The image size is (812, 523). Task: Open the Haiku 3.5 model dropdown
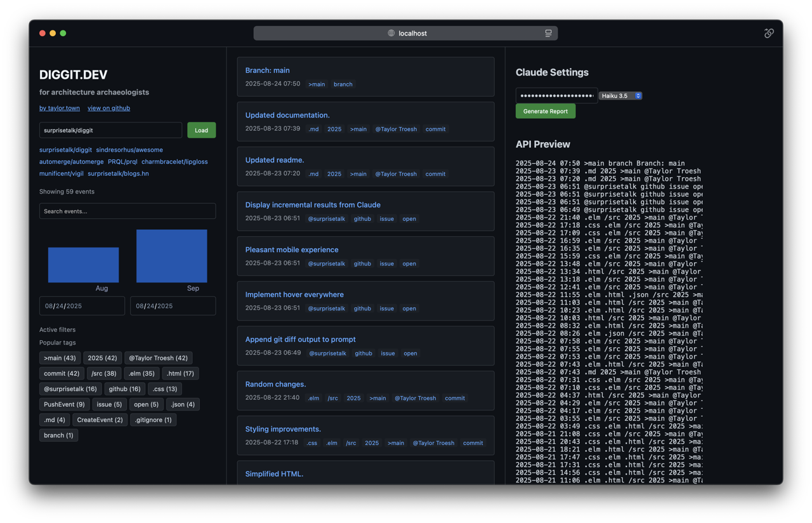620,96
